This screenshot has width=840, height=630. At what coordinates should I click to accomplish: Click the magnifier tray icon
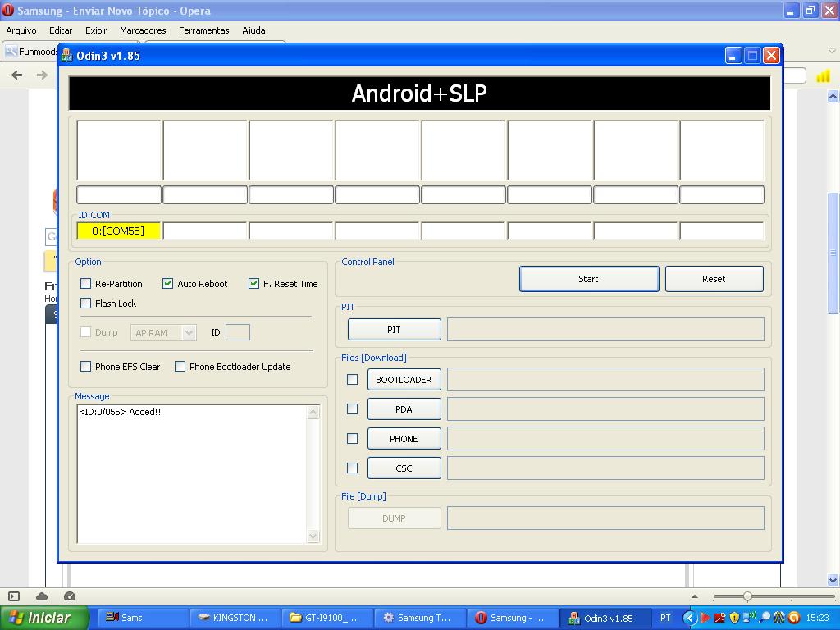[765, 618]
